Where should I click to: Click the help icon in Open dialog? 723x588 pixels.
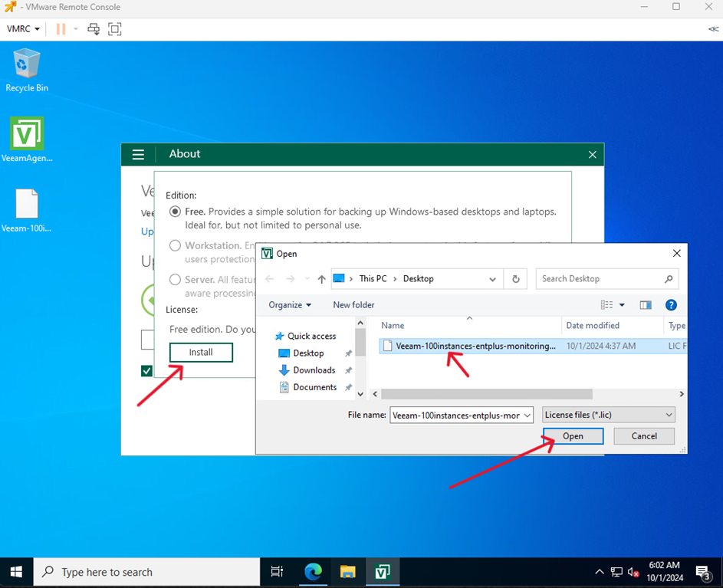(x=671, y=305)
